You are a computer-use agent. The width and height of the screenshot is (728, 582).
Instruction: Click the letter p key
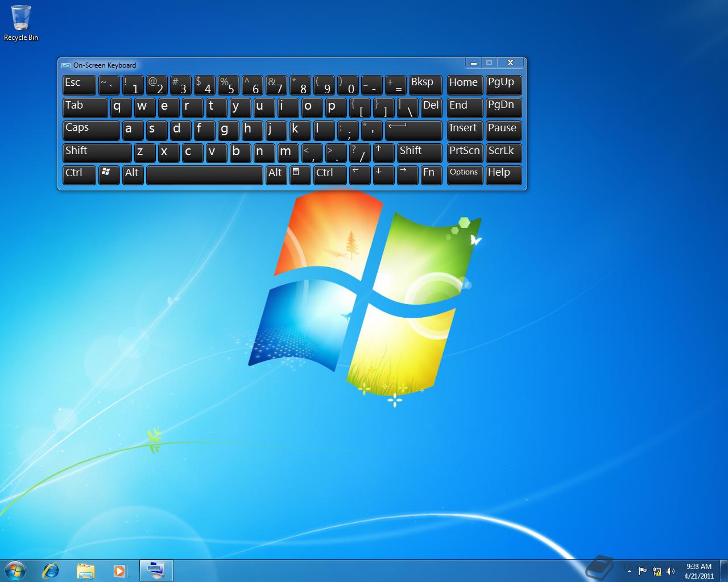(x=336, y=107)
